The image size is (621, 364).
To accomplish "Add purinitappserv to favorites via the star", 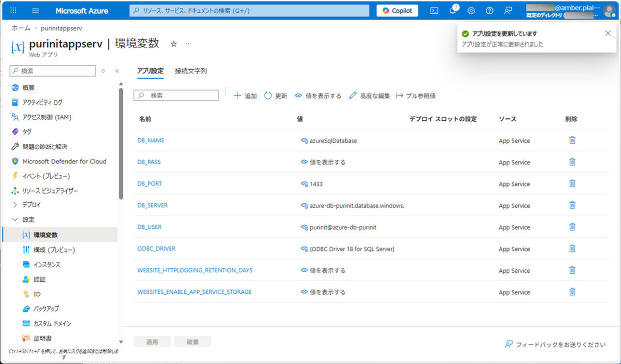I will (173, 43).
